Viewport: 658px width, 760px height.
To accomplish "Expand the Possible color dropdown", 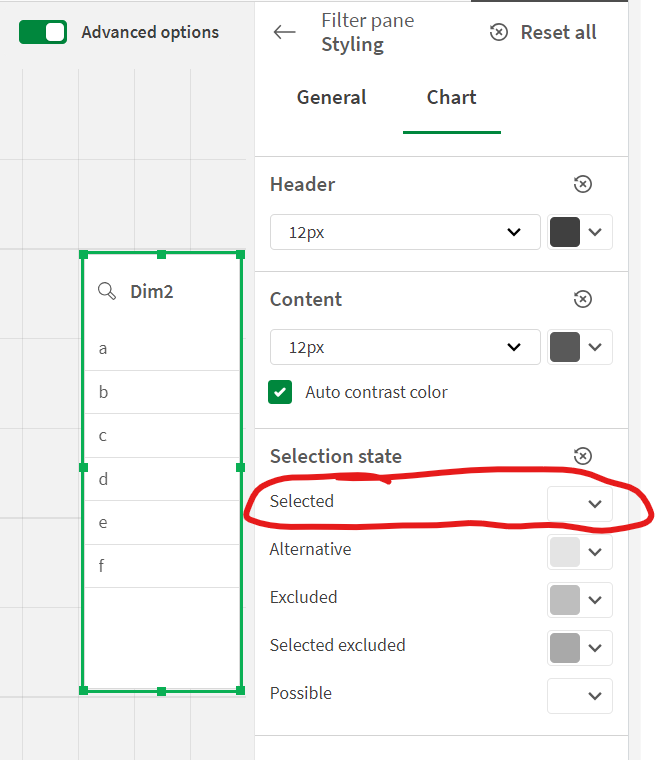I will tap(595, 696).
